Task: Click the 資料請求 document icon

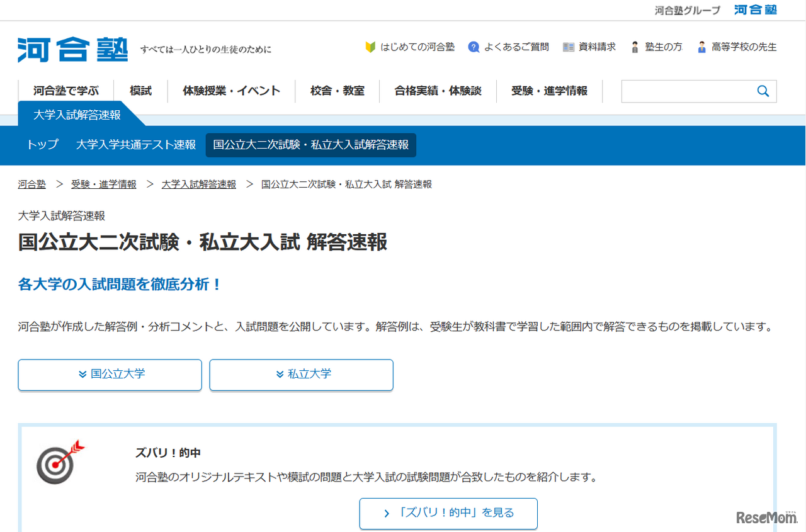Action: 569,47
